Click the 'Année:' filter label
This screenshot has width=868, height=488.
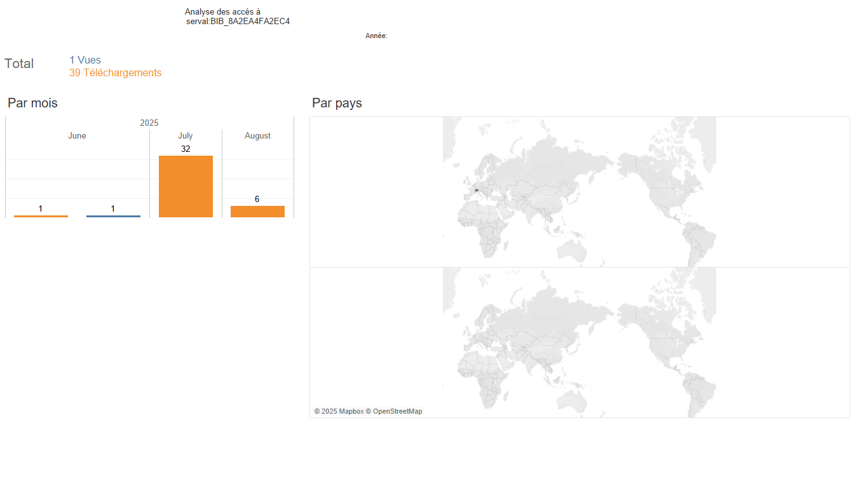click(376, 36)
